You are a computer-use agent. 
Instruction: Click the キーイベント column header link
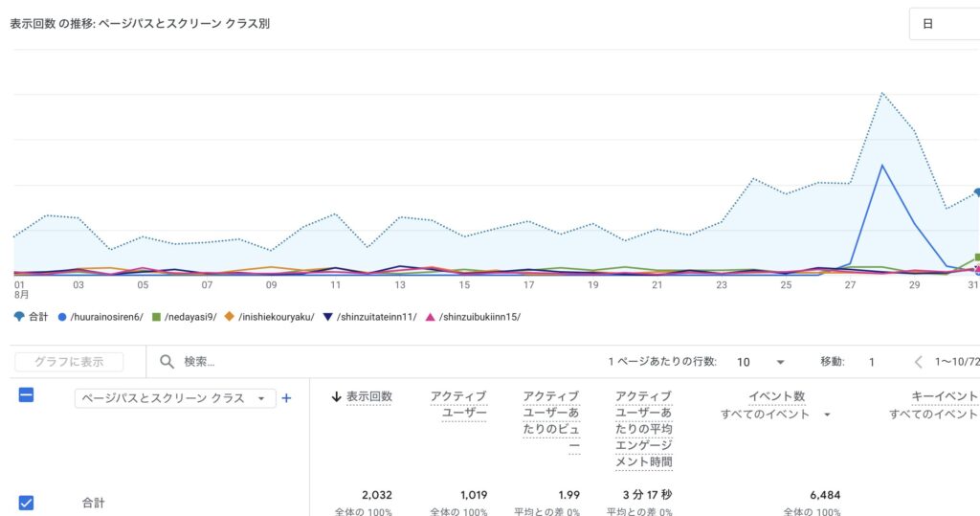(x=945, y=396)
